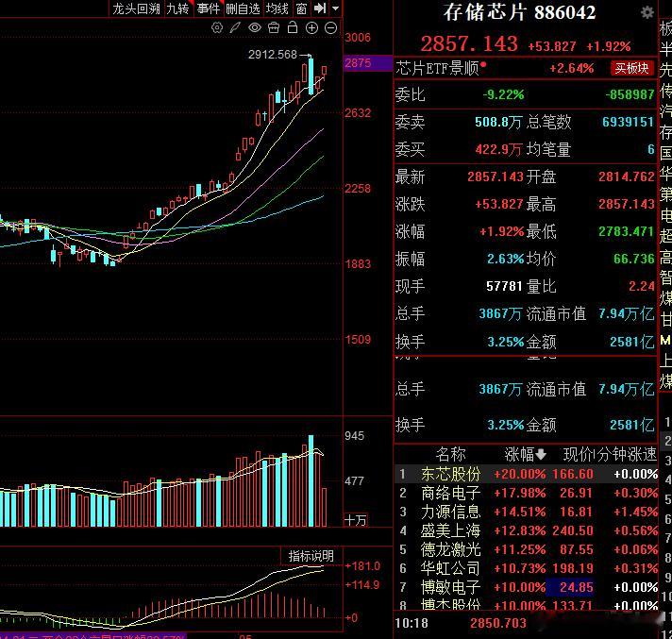The width and height of the screenshot is (672, 639).
Task: Click the 2875 highlighted price axis marker
Action: [368, 63]
